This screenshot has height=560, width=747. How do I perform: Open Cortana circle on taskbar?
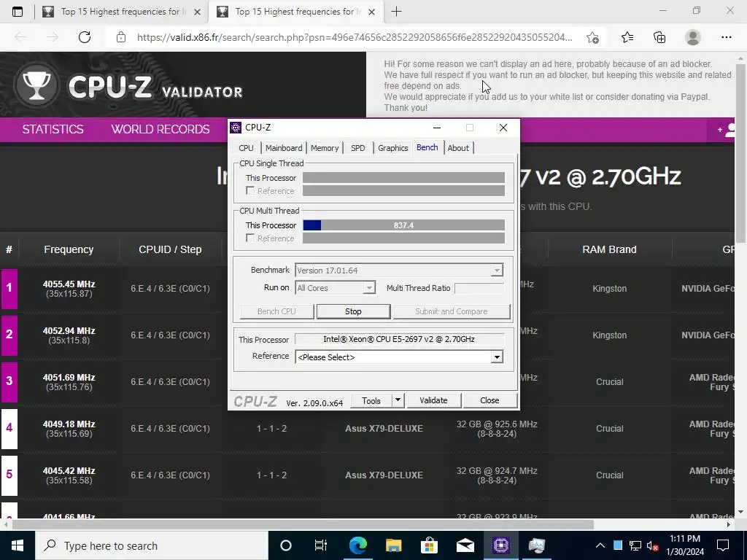[286, 545]
